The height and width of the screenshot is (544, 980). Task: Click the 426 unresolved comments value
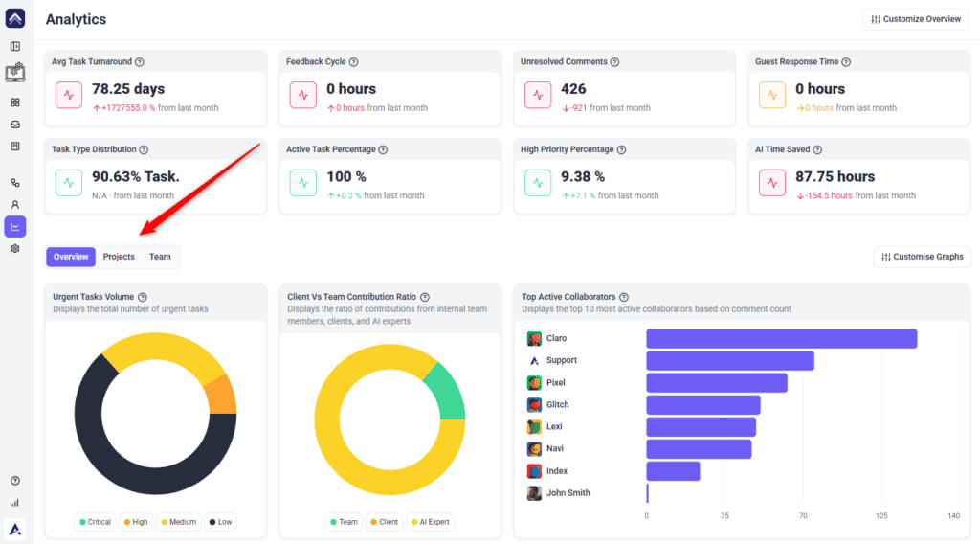(573, 89)
